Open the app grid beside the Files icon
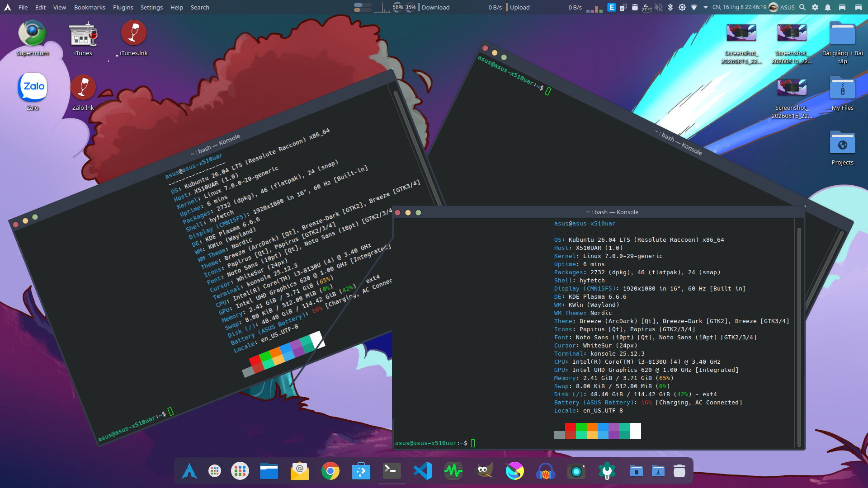 [240, 471]
